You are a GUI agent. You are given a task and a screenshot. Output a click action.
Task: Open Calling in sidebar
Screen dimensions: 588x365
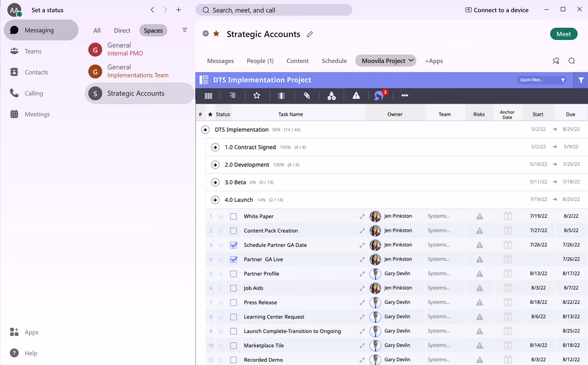pos(41,93)
